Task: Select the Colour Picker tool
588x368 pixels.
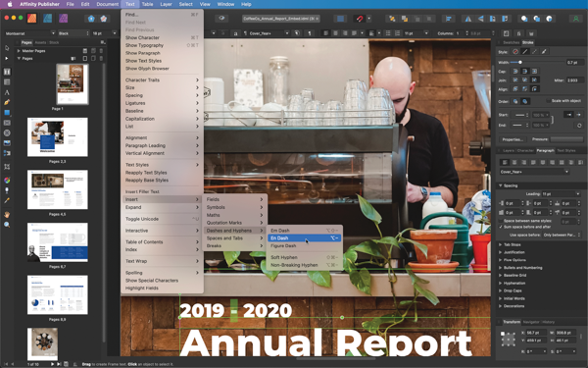Action: (7, 200)
